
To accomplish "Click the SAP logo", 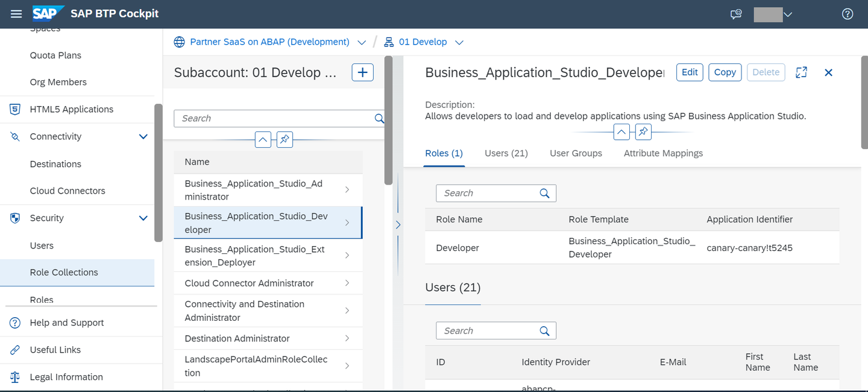I will pos(48,13).
